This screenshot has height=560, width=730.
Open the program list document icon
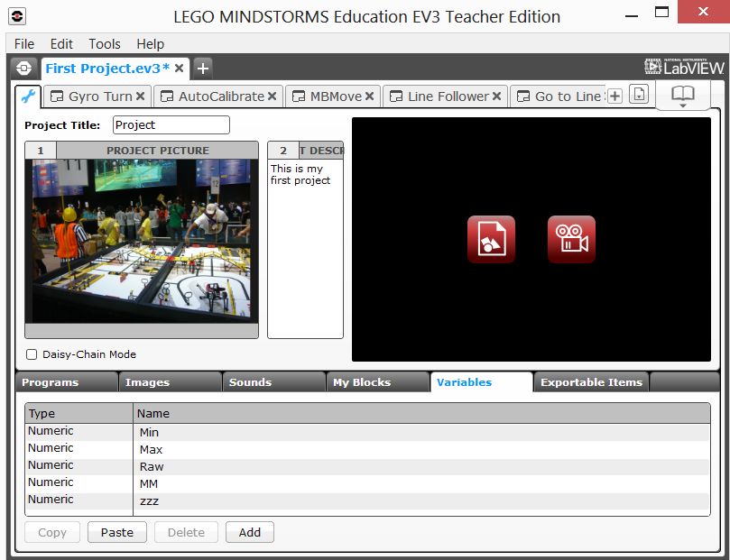click(x=639, y=95)
